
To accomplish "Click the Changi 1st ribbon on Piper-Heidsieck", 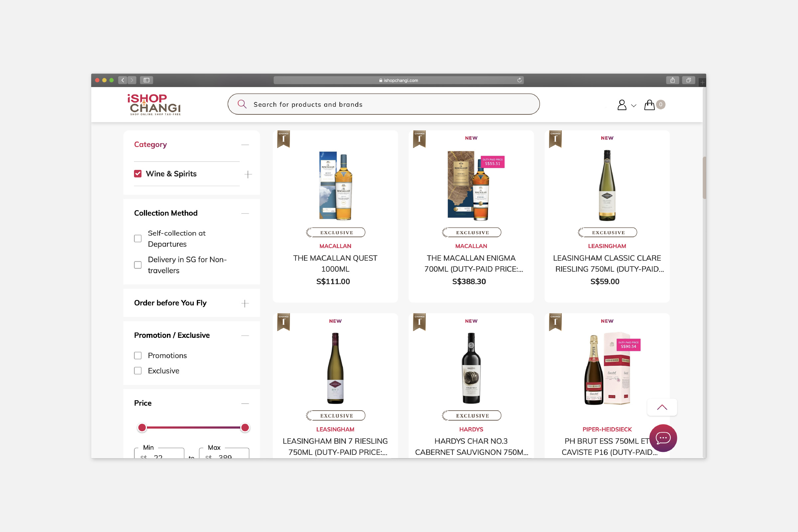I will point(555,322).
